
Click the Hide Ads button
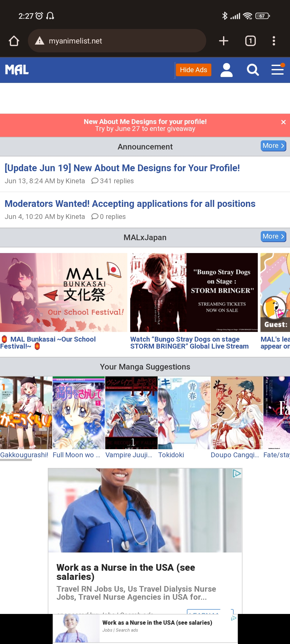pyautogui.click(x=193, y=70)
